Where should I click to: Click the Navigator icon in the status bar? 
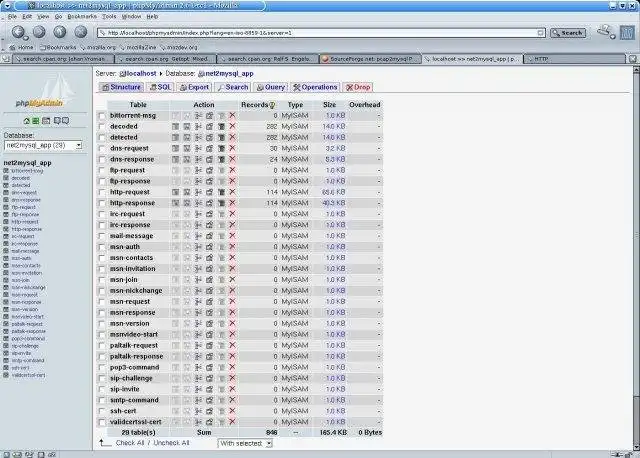click(x=6, y=454)
